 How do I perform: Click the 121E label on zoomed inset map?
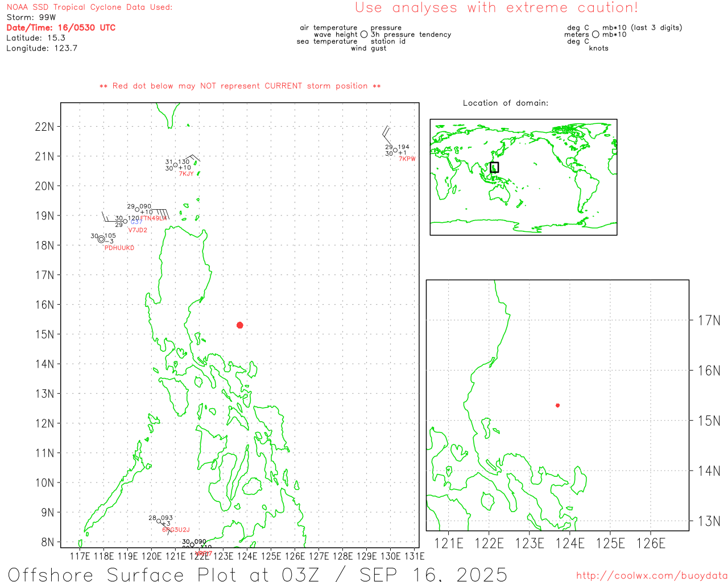pos(449,543)
